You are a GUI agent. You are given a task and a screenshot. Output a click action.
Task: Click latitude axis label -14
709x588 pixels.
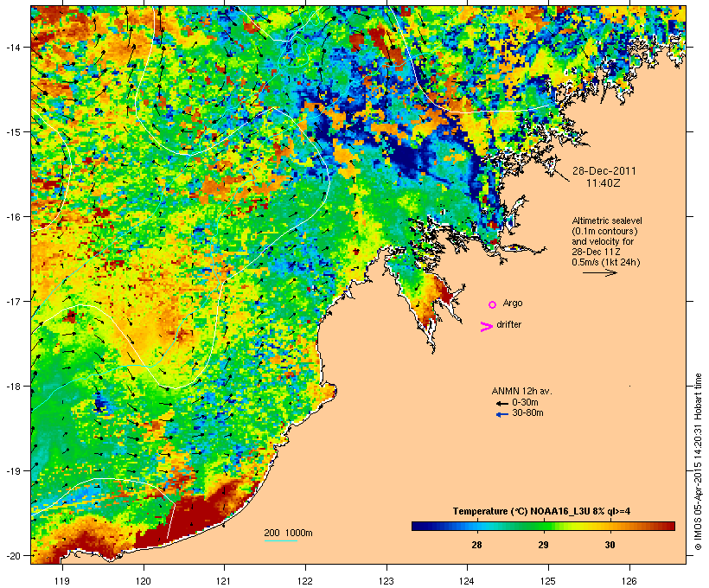[x=12, y=47]
